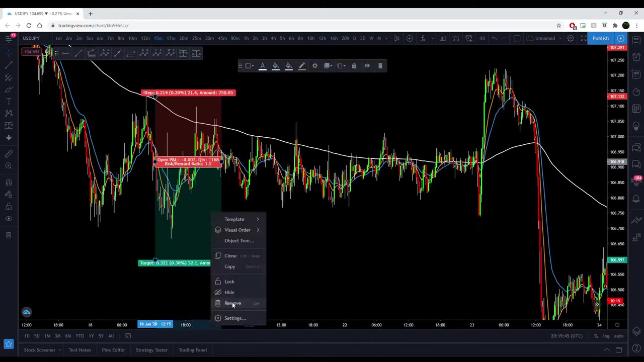Open the pencil line color swatch
The image size is (644, 362).
point(302,66)
